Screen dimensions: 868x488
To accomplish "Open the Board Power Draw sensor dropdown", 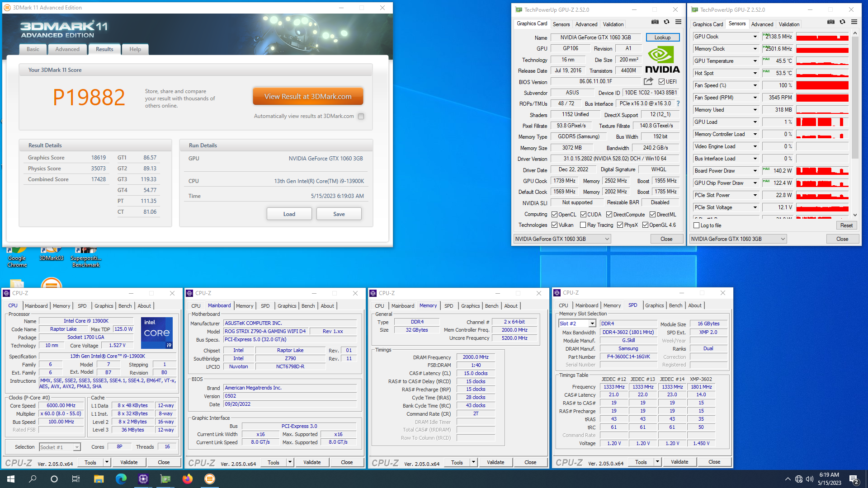I will (x=755, y=171).
